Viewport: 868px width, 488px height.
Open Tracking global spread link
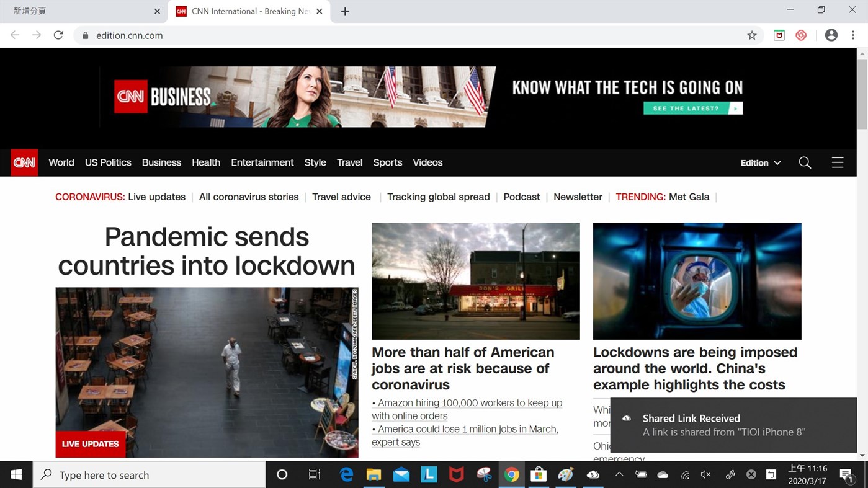click(x=439, y=197)
